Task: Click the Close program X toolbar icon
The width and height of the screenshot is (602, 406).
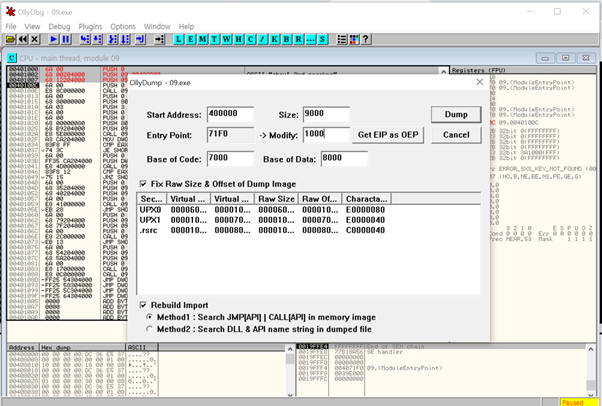Action: (x=35, y=39)
